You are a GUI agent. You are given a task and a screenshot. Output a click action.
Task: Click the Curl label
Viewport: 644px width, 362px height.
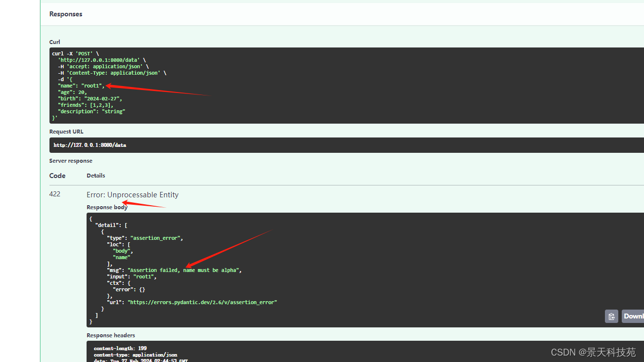pyautogui.click(x=55, y=42)
